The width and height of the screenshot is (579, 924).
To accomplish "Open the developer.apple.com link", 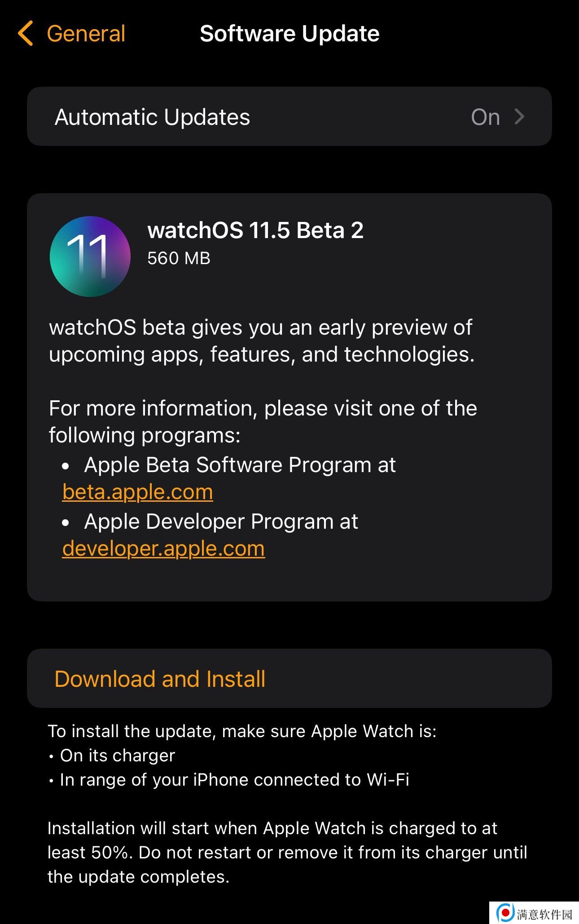I will coord(163,548).
